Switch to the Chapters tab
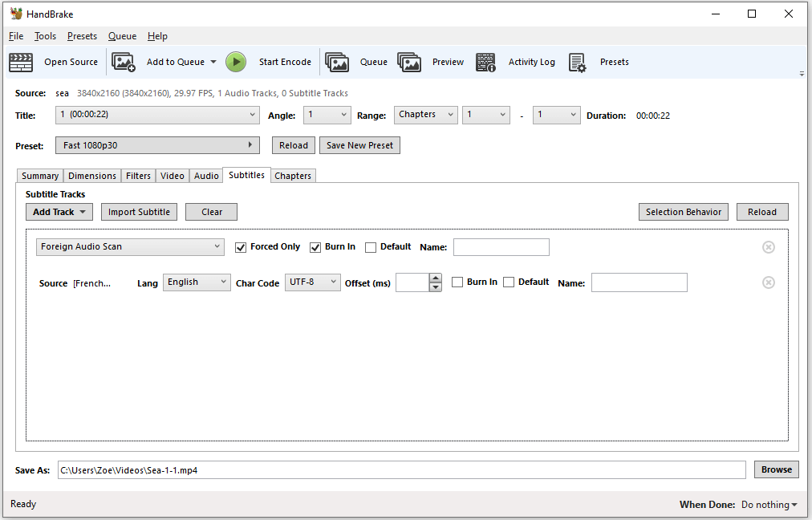Viewport: 812px width, 520px height. (x=293, y=176)
